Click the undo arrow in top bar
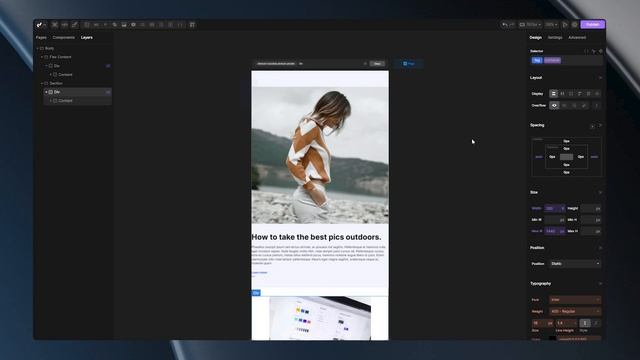Viewport: 640px width, 360px height. coord(504,25)
